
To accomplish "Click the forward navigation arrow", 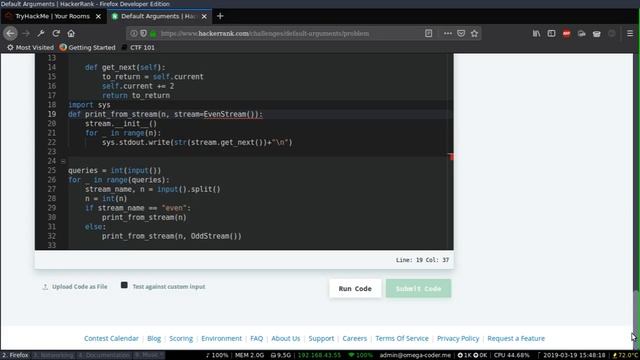I will (x=26, y=33).
